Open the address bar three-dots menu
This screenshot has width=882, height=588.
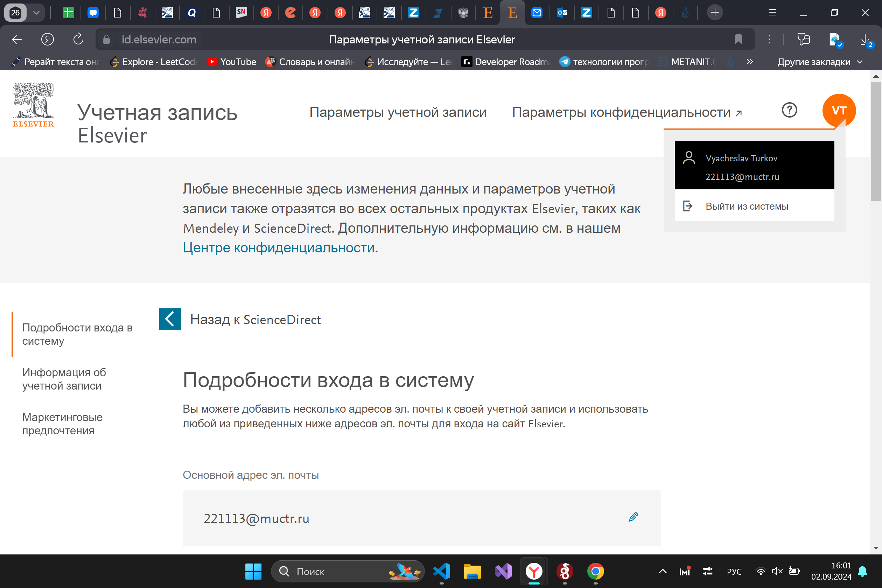point(769,39)
